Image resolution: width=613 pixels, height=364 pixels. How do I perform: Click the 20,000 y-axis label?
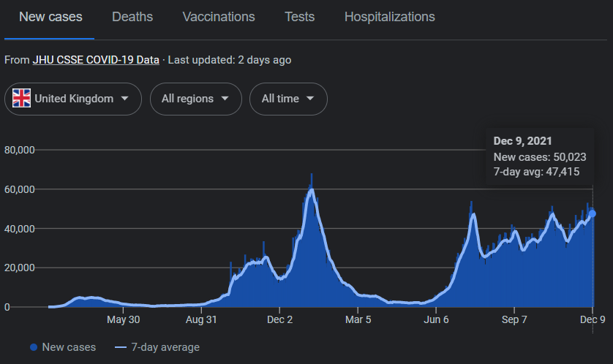tap(20, 268)
